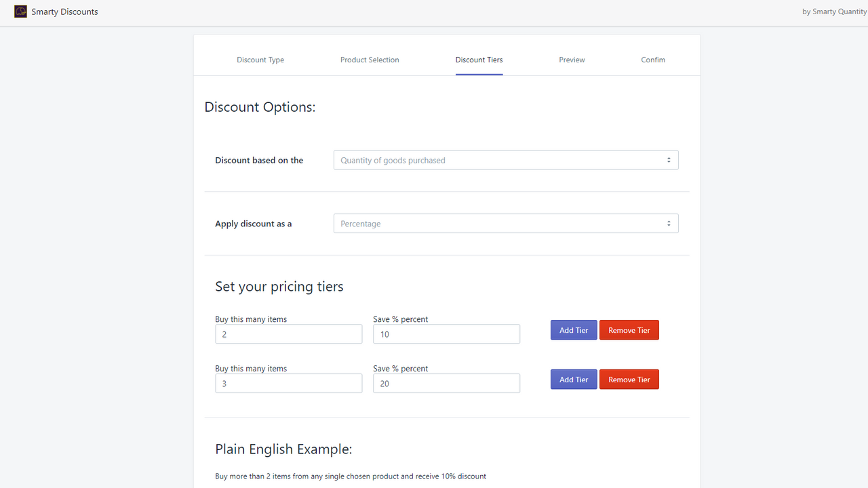Viewport: 868px width, 488px height.
Task: Select the active Discount Tiers tab
Action: coord(479,60)
